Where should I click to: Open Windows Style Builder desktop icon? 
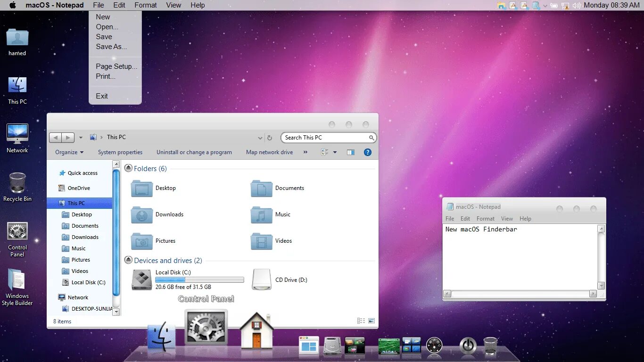coord(17,288)
